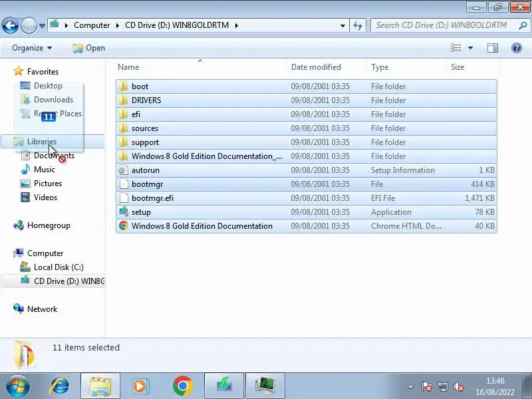The height and width of the screenshot is (399, 532).
Task: Select Homegroup in the navigation pane
Action: point(42,225)
